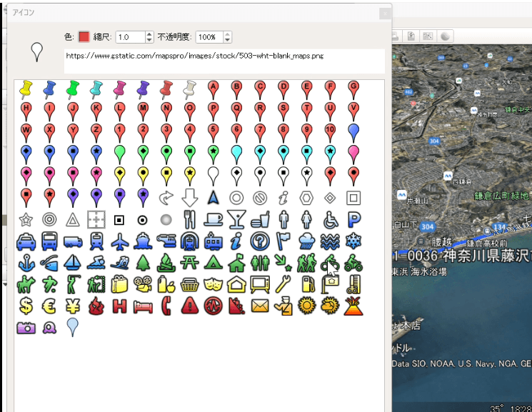This screenshot has height=412, width=532.
Task: Decrease the opacity percentage stepper value
Action: pyautogui.click(x=227, y=40)
